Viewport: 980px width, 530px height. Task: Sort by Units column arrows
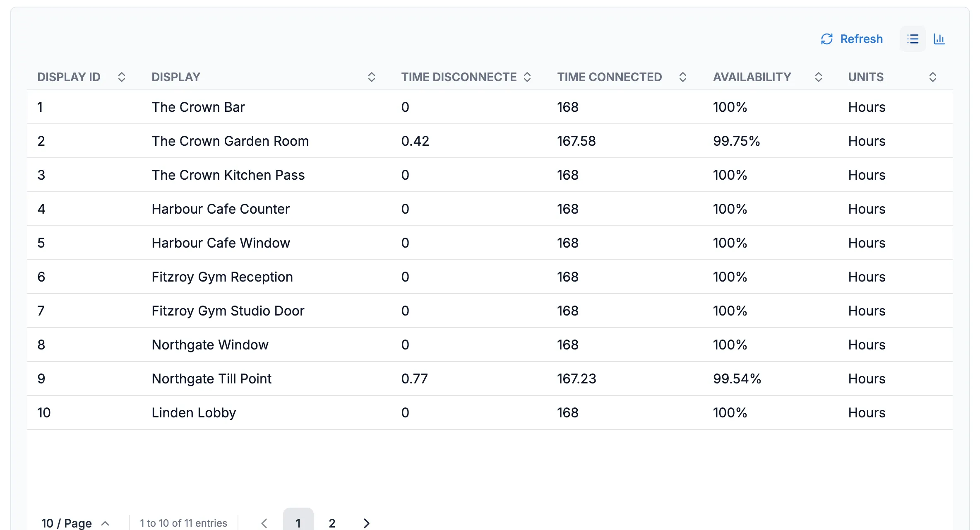click(x=932, y=77)
